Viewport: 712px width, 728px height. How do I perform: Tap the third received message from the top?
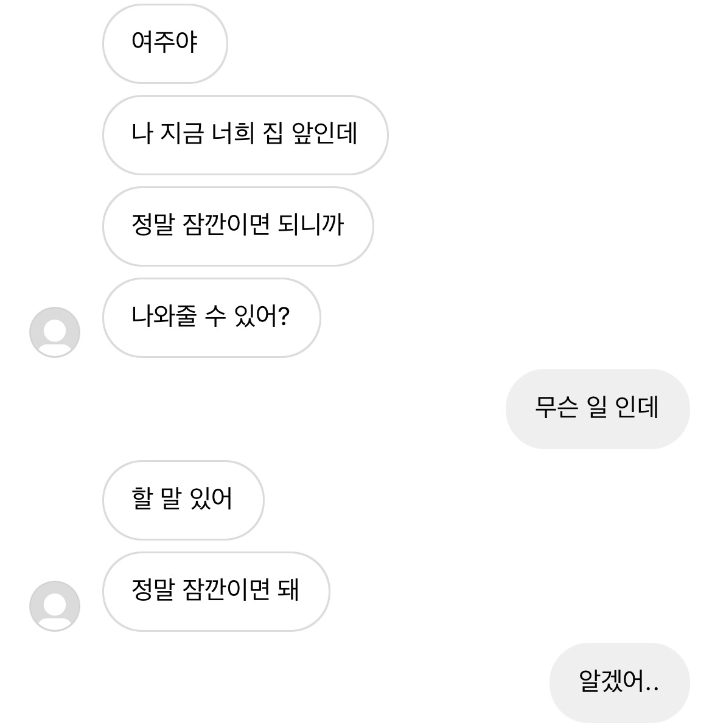[x=237, y=226]
